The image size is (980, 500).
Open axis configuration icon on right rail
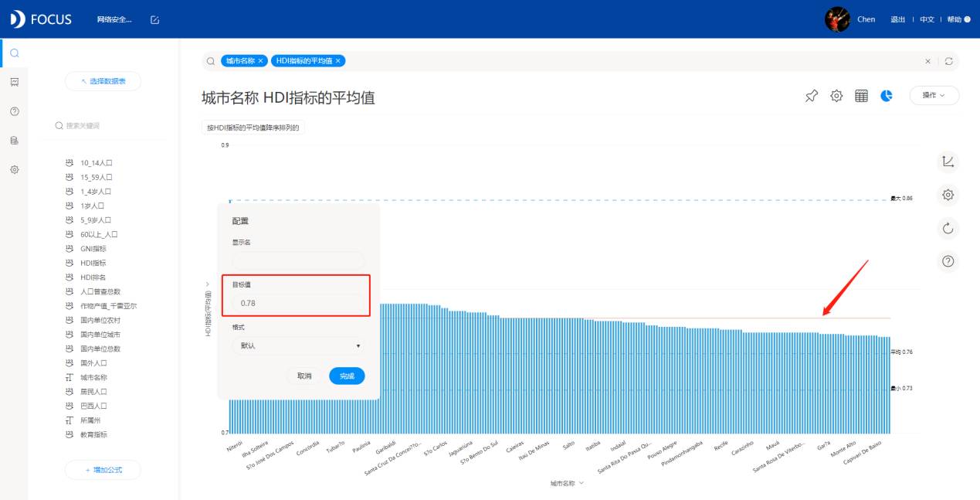point(948,162)
